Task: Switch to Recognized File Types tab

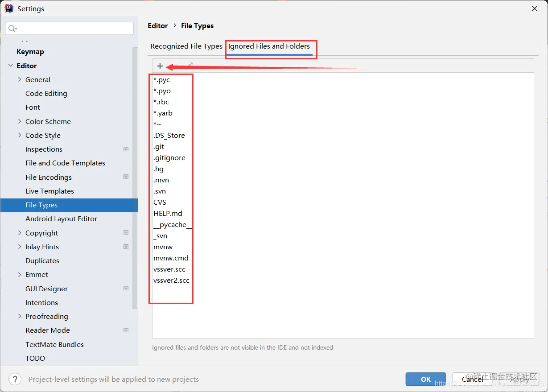Action: [x=186, y=46]
